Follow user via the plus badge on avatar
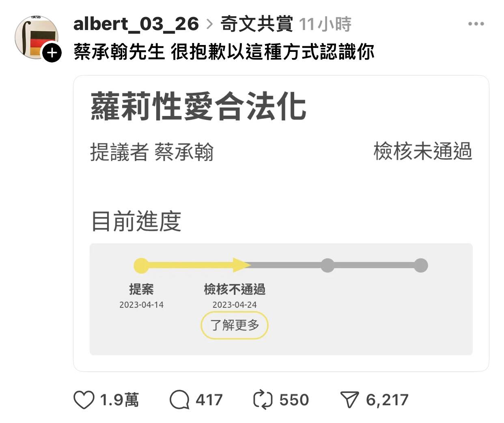The height and width of the screenshot is (423, 504). tap(52, 53)
